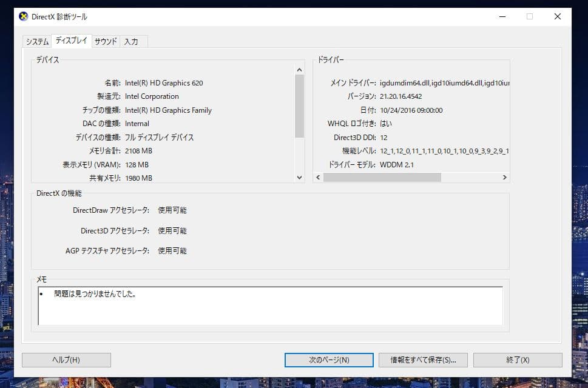Click the ヘルプ(H) button

click(66, 360)
